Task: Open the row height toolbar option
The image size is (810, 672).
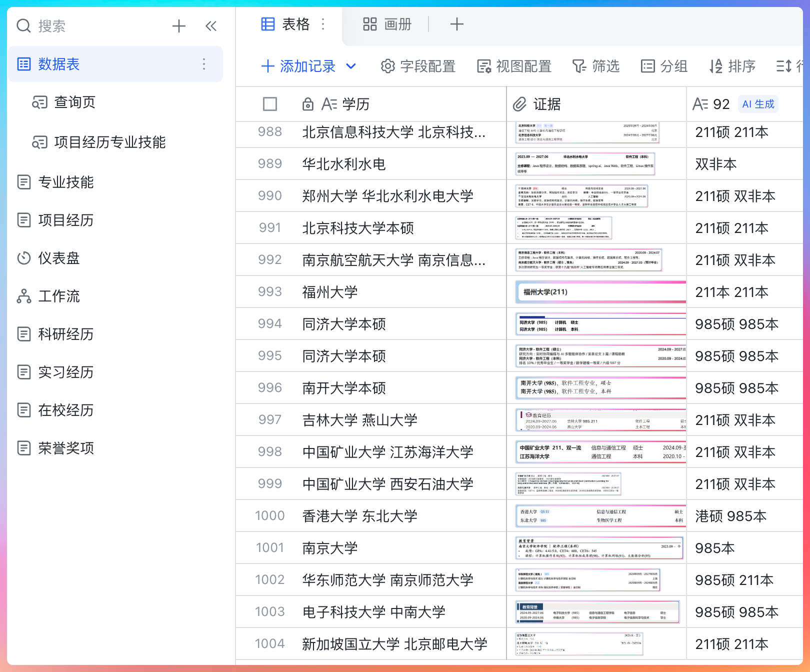Action: [x=789, y=66]
